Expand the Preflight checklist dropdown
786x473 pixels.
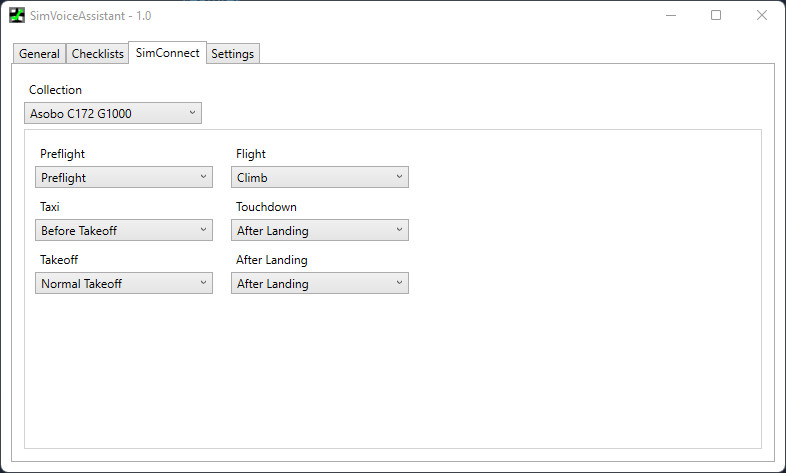coord(123,177)
